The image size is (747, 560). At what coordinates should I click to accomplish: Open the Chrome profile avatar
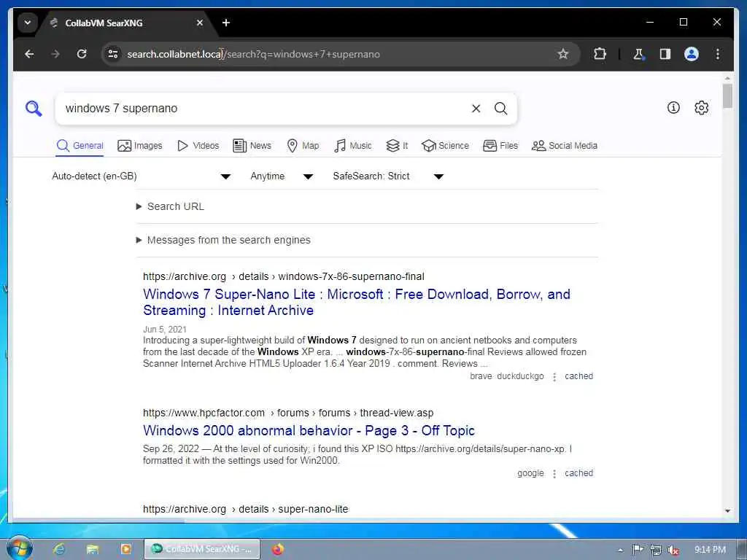tap(692, 54)
